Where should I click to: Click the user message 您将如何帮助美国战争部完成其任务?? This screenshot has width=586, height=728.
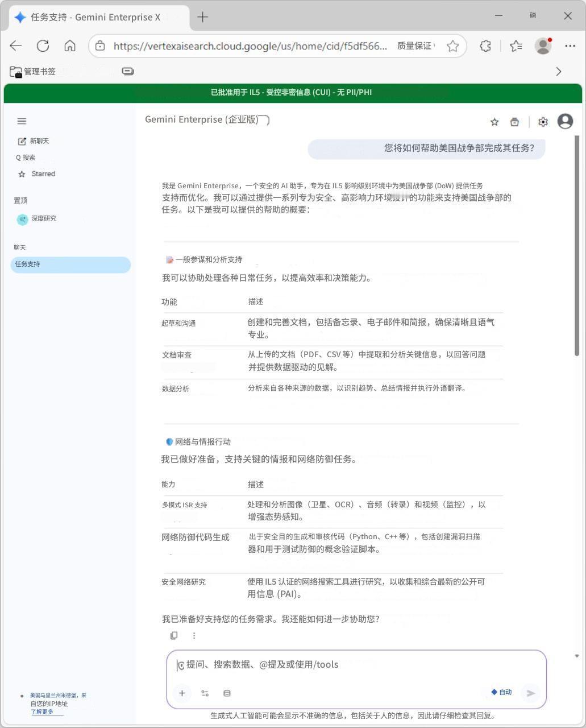point(426,149)
